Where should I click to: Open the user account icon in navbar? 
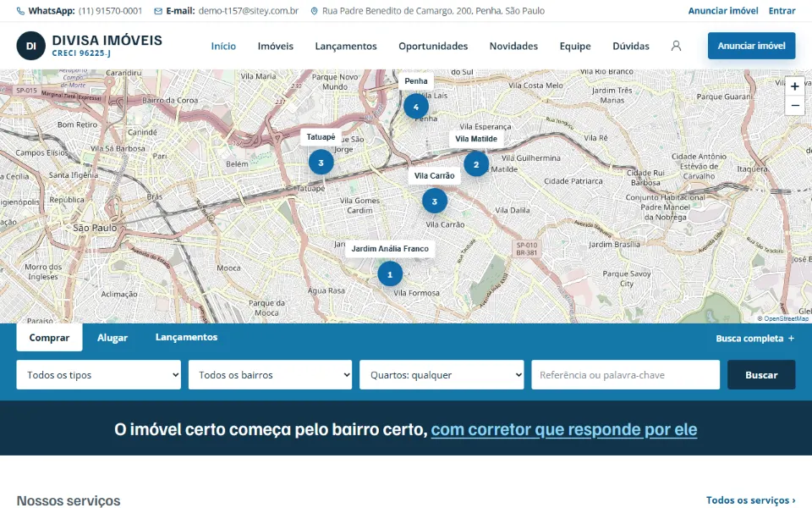coord(676,46)
